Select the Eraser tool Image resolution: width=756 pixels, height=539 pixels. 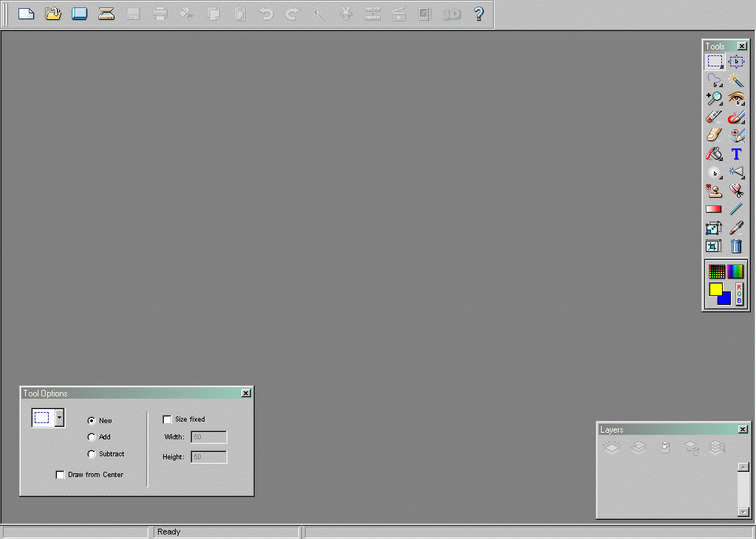[715, 117]
